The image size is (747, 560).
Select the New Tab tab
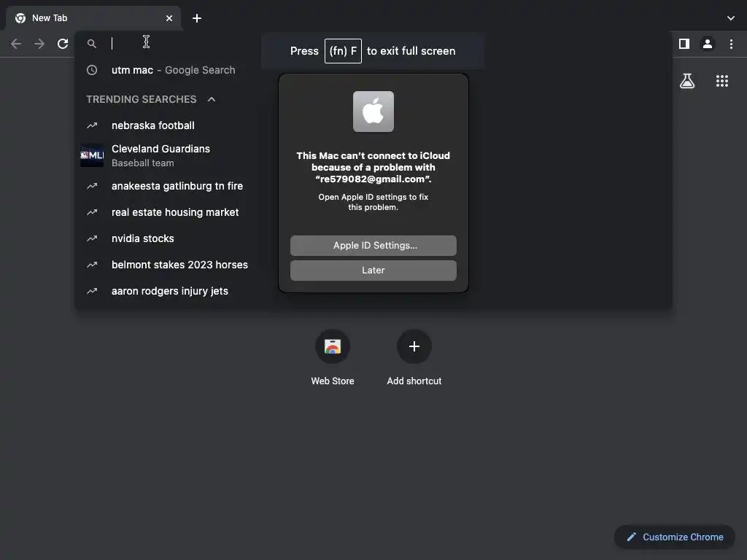93,18
